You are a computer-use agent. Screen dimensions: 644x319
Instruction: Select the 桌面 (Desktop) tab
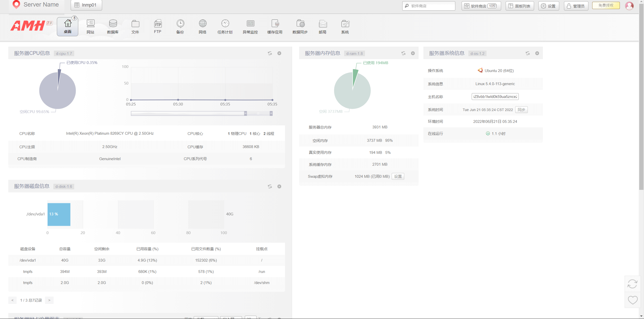click(x=67, y=26)
